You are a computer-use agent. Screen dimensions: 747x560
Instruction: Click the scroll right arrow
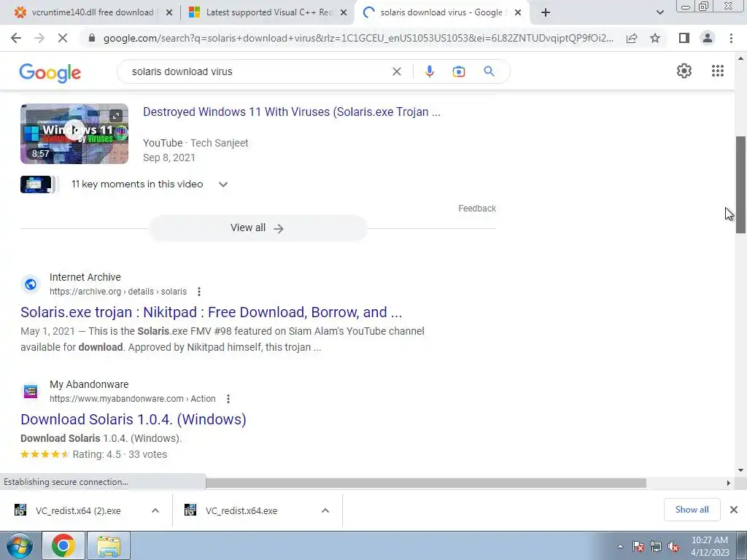point(728,483)
